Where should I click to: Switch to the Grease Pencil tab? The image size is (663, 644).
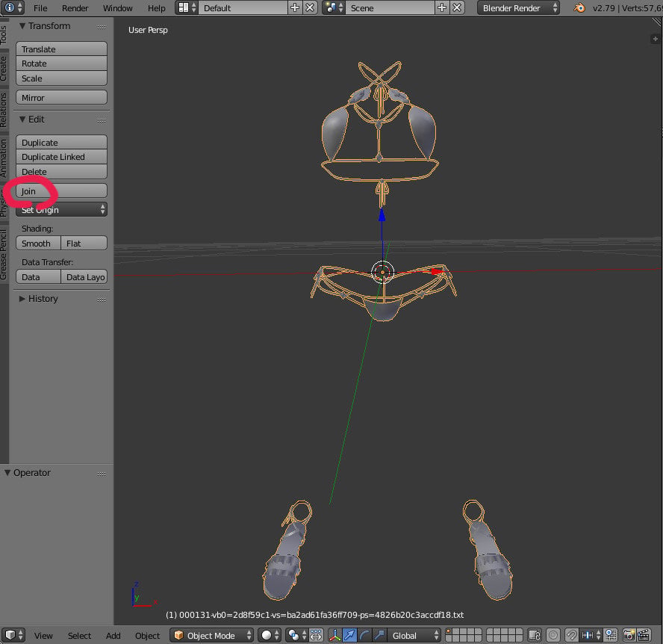pyautogui.click(x=4, y=254)
